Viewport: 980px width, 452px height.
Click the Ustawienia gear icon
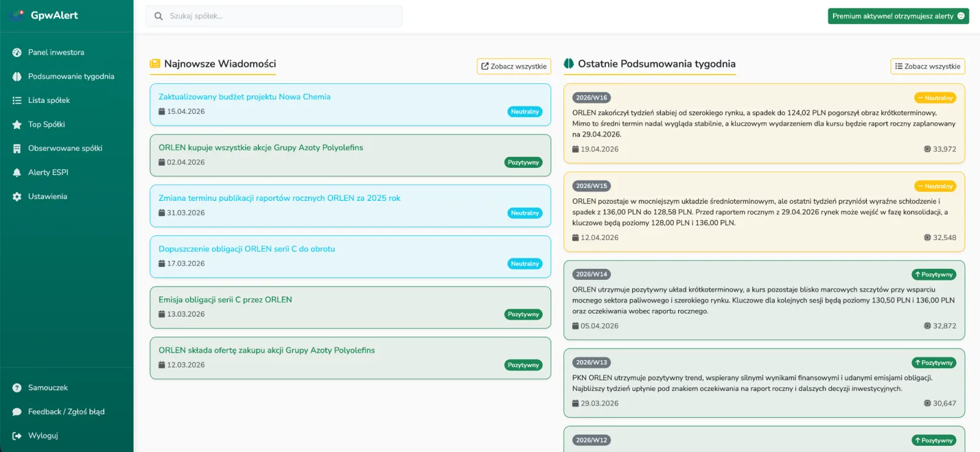(x=17, y=197)
